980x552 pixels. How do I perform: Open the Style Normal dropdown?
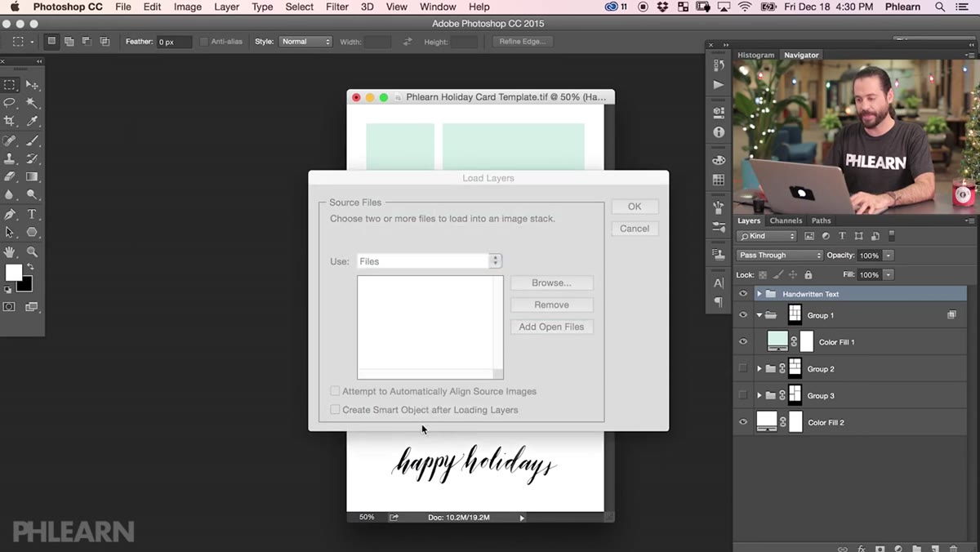(x=305, y=41)
